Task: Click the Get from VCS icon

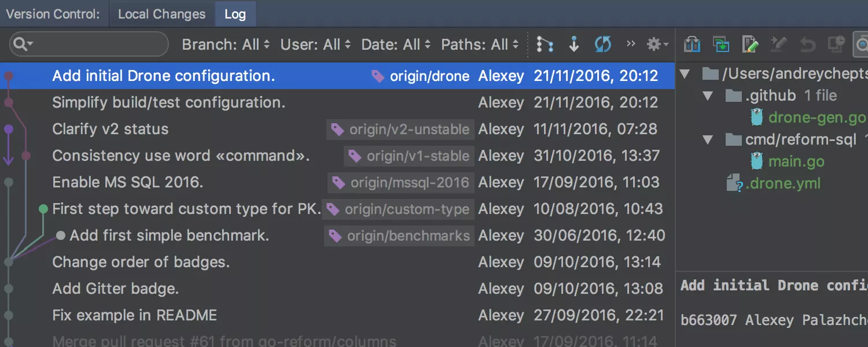Action: (x=720, y=45)
